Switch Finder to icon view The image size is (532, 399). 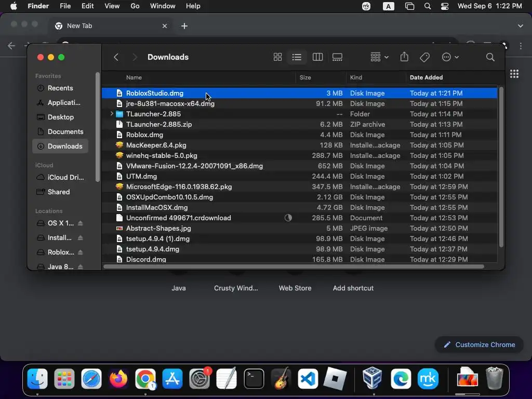277,57
